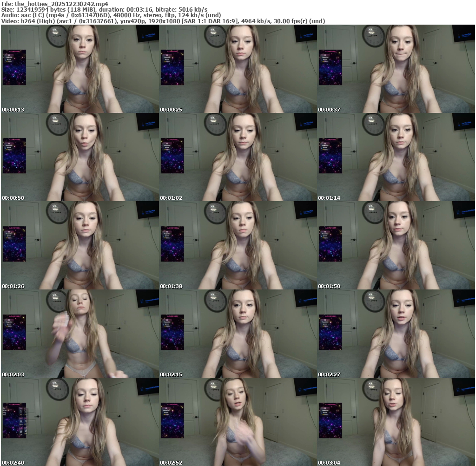Select the Video codec info line
Viewport: 476px width, 466px height.
163,21
